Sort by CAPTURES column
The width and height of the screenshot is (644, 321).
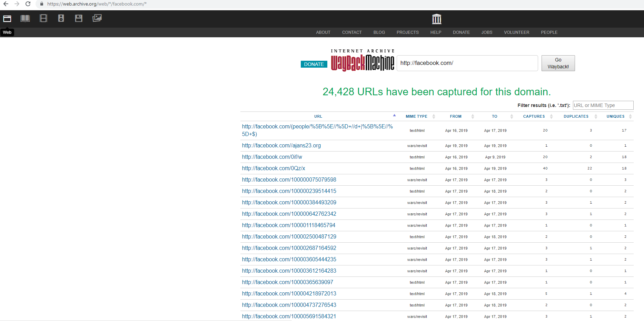(534, 116)
